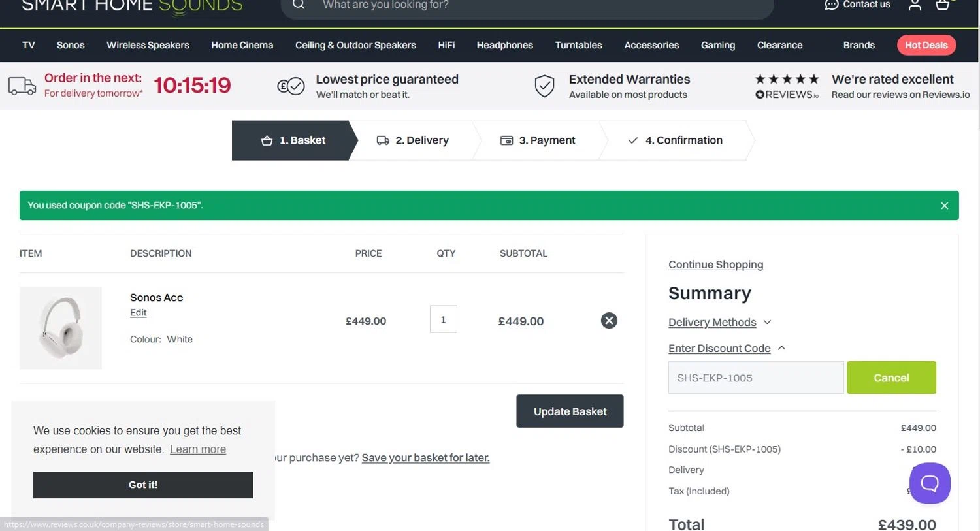This screenshot has width=980, height=531.
Task: Click We're rated excellent text
Action: (892, 79)
